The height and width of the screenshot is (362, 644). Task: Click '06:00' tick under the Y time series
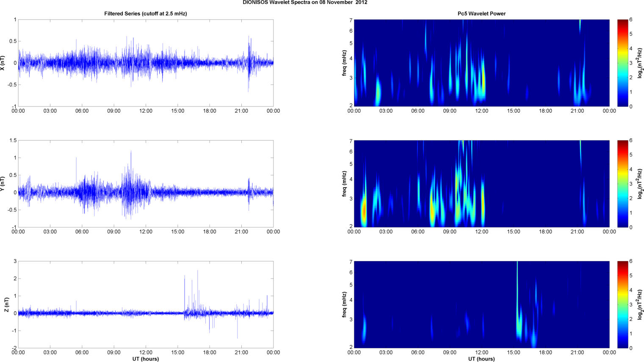coord(82,232)
